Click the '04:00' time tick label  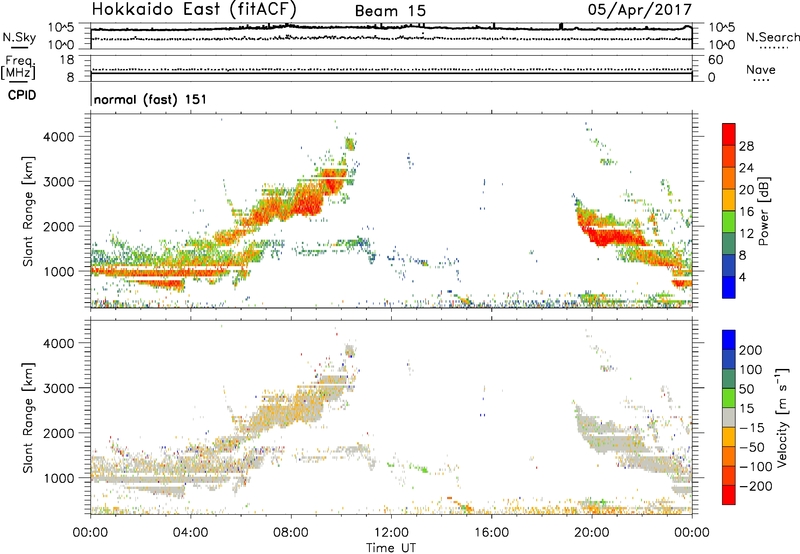pyautogui.click(x=190, y=533)
